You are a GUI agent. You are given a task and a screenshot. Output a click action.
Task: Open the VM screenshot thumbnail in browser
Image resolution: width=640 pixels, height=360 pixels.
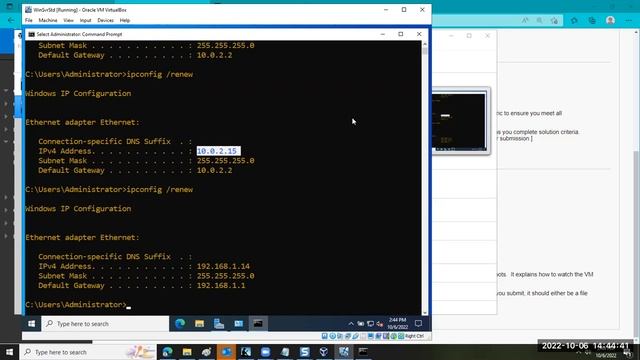tap(460, 121)
